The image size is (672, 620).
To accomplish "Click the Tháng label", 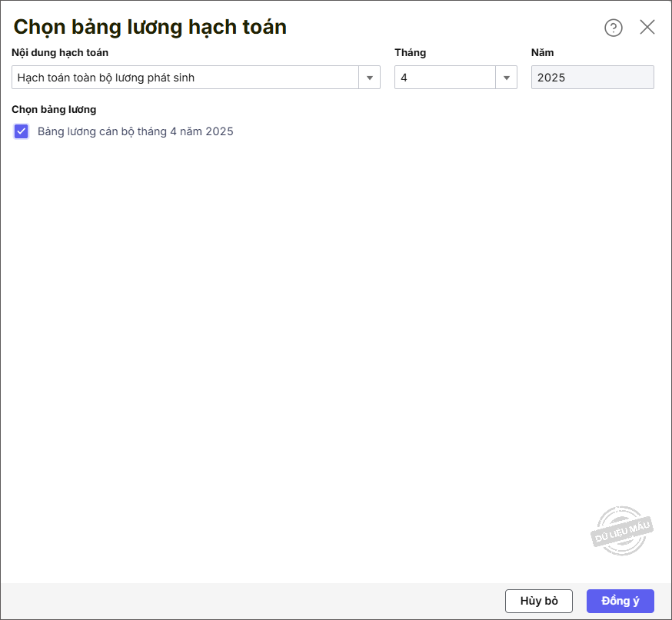I will (x=410, y=53).
